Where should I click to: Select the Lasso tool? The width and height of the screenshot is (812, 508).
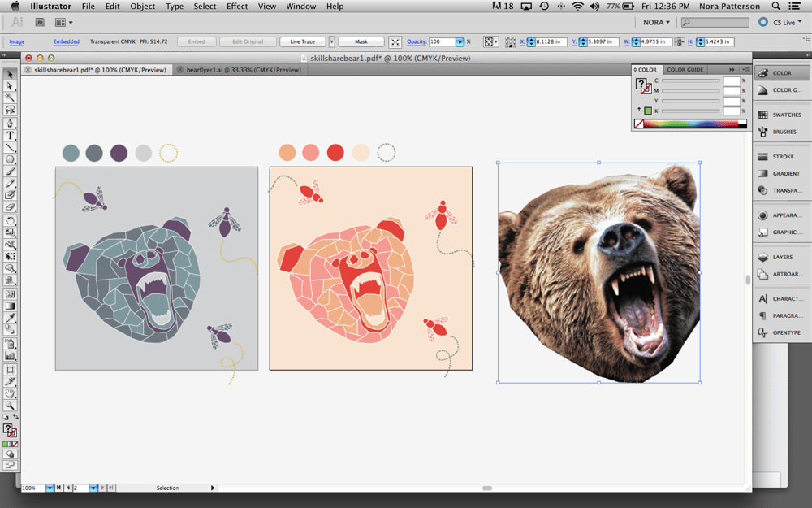tap(10, 110)
